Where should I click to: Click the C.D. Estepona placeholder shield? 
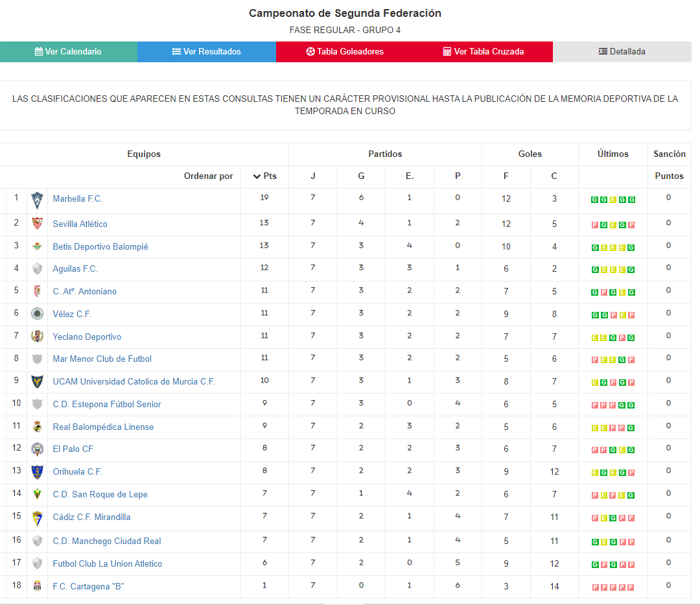[x=38, y=404]
